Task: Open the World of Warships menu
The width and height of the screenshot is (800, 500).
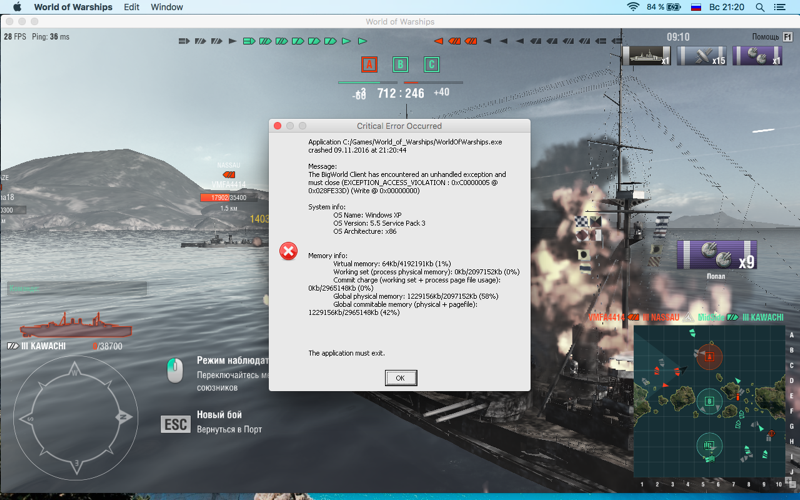Action: [73, 7]
